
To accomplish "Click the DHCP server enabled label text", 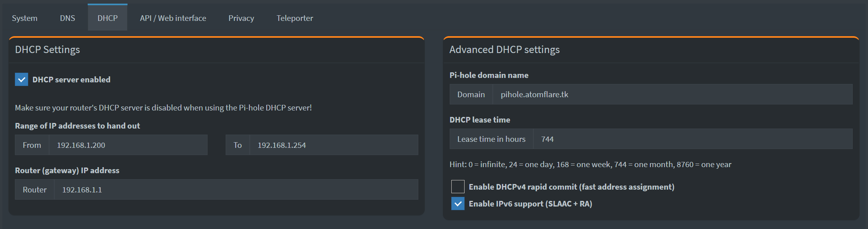I will pyautogui.click(x=72, y=80).
